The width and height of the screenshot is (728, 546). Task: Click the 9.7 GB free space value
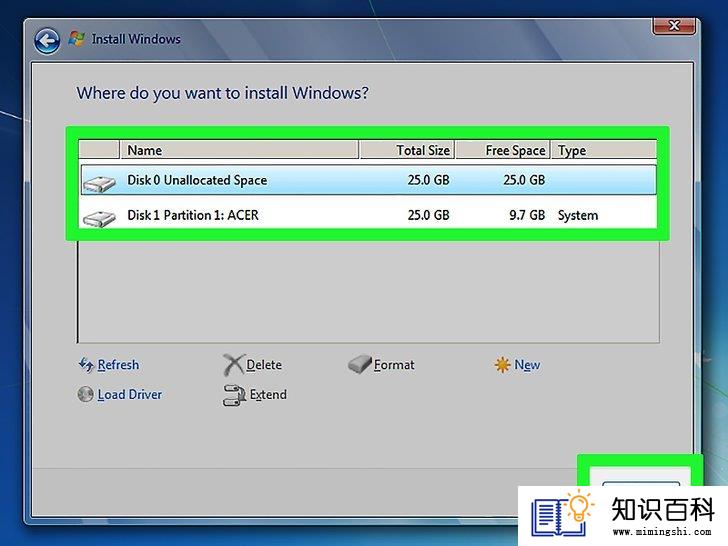527,215
